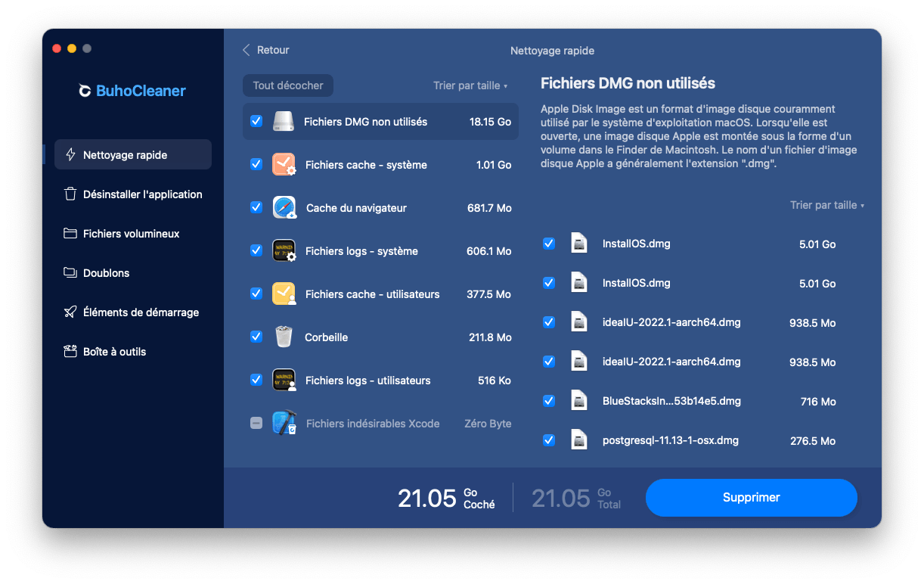Click the trash icon beside Désinstaller l'application
The height and width of the screenshot is (584, 924).
tap(70, 194)
